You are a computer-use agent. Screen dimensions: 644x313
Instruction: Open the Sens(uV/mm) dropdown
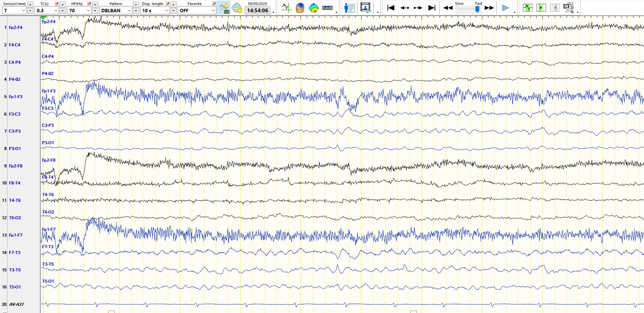point(14,11)
